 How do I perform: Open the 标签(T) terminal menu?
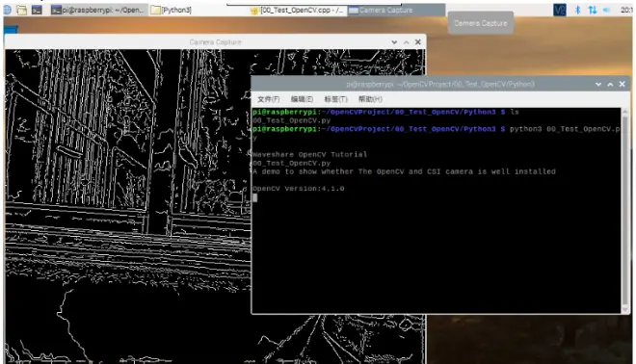[x=336, y=99]
